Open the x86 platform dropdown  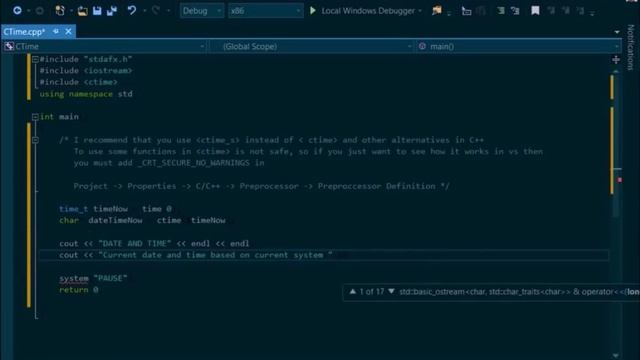click(x=265, y=11)
